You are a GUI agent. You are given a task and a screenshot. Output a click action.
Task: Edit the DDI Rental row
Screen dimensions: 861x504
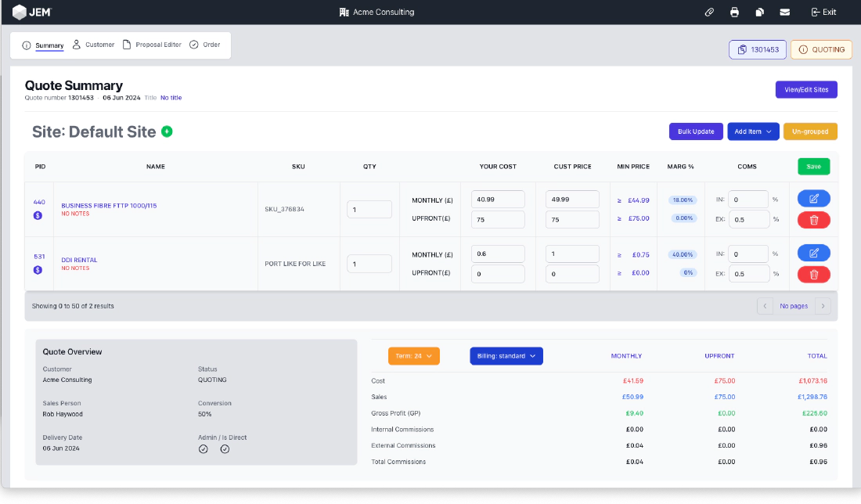[x=814, y=253]
